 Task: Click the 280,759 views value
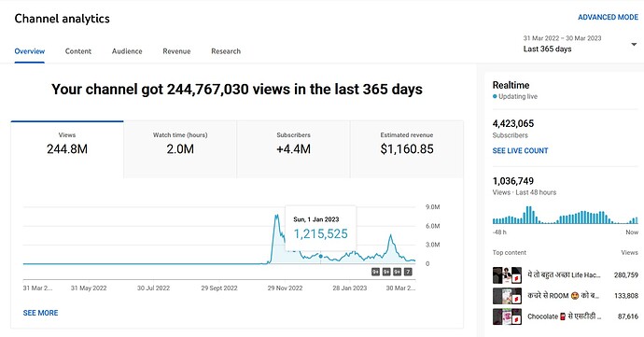click(x=626, y=275)
